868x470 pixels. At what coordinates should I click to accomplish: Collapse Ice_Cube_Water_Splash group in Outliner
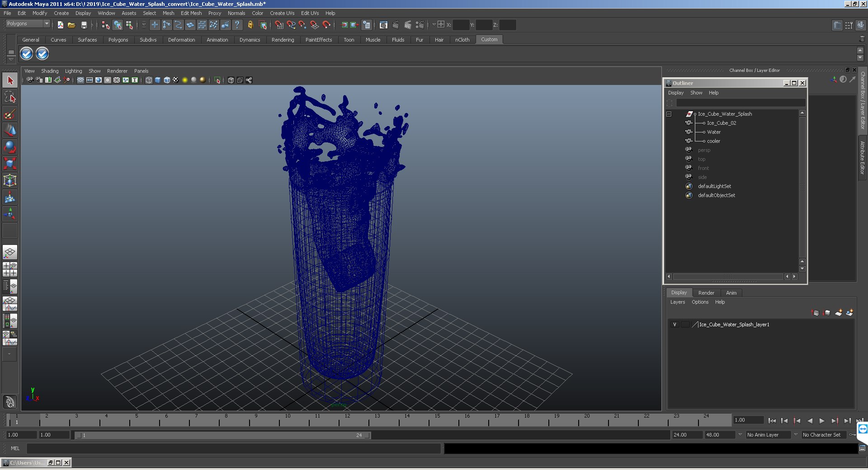pos(669,114)
